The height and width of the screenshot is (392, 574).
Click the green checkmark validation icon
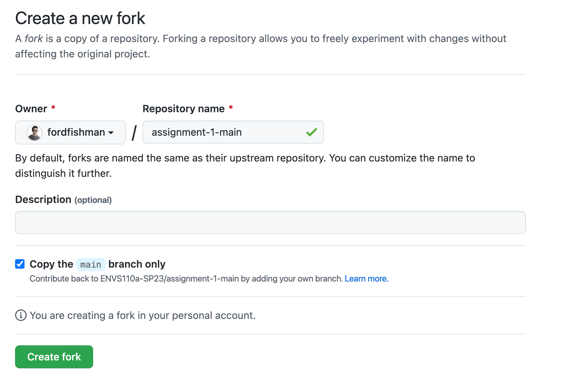coord(311,132)
